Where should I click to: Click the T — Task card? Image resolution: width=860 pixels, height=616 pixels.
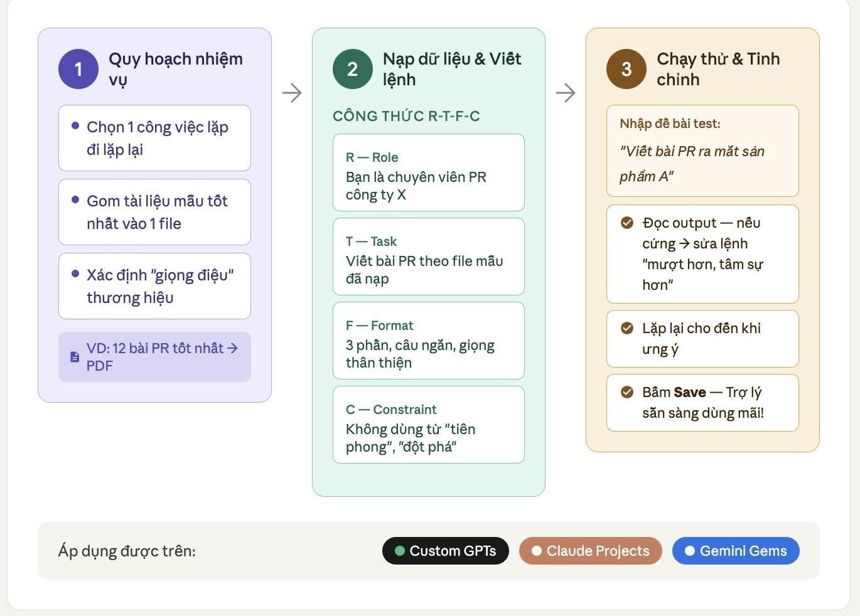click(429, 257)
